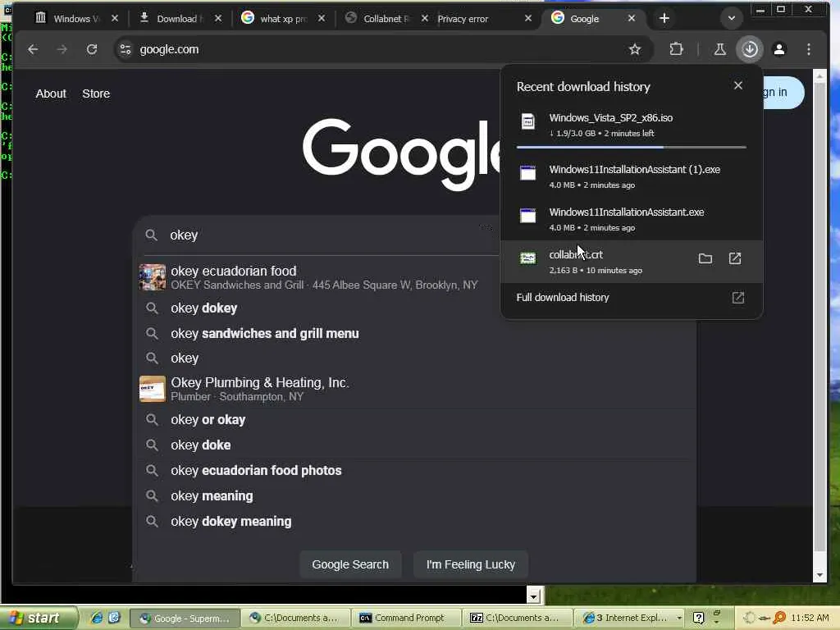The image size is (840, 630).
Task: Click the magnifier icon in system tray
Action: 779,618
